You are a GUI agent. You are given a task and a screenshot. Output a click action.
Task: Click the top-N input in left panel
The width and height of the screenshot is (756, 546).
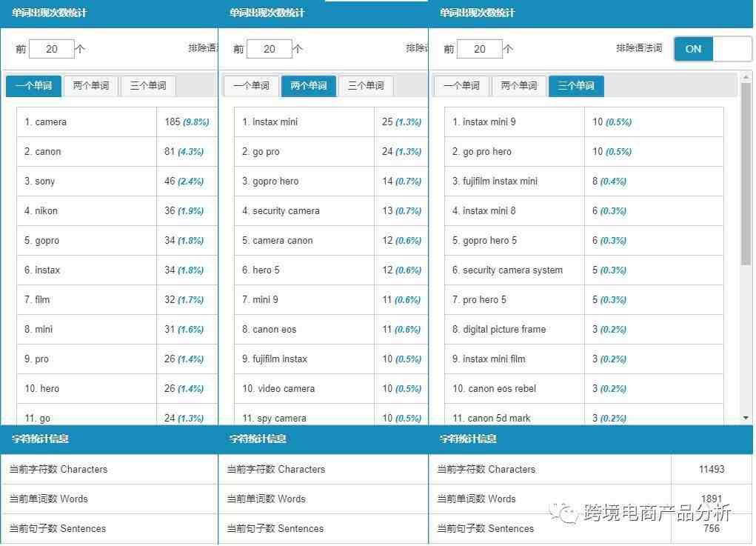click(52, 49)
